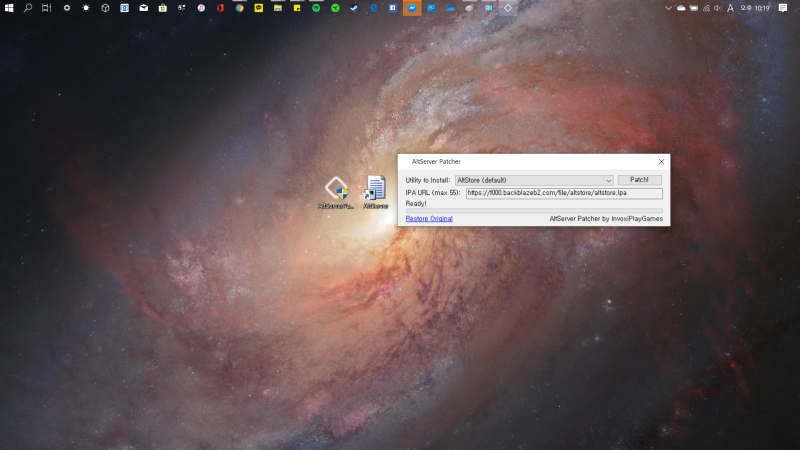The height and width of the screenshot is (450, 800).
Task: Open Sticky Notes from taskbar
Action: (296, 8)
